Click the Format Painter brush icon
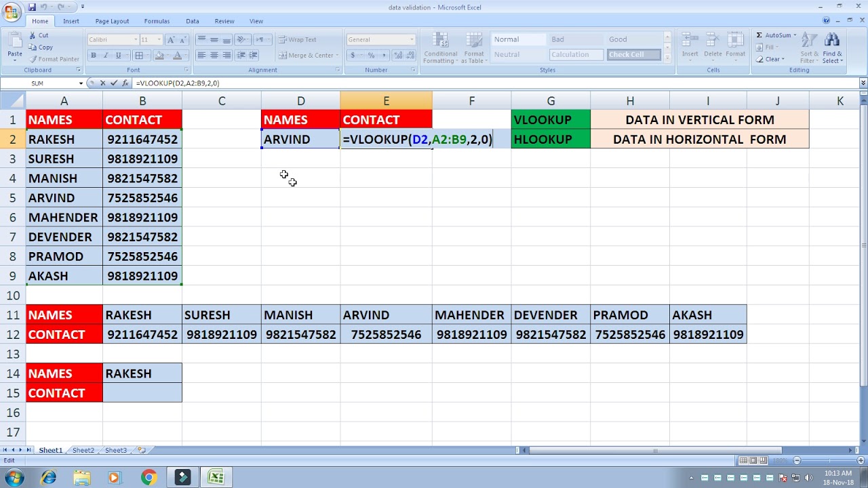This screenshot has height=488, width=868. [x=32, y=59]
